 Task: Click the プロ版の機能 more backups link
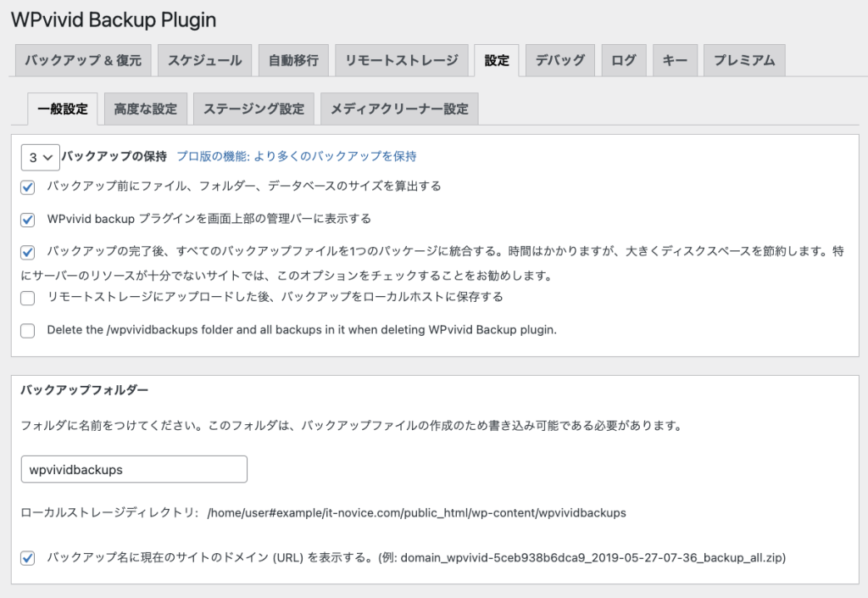296,156
